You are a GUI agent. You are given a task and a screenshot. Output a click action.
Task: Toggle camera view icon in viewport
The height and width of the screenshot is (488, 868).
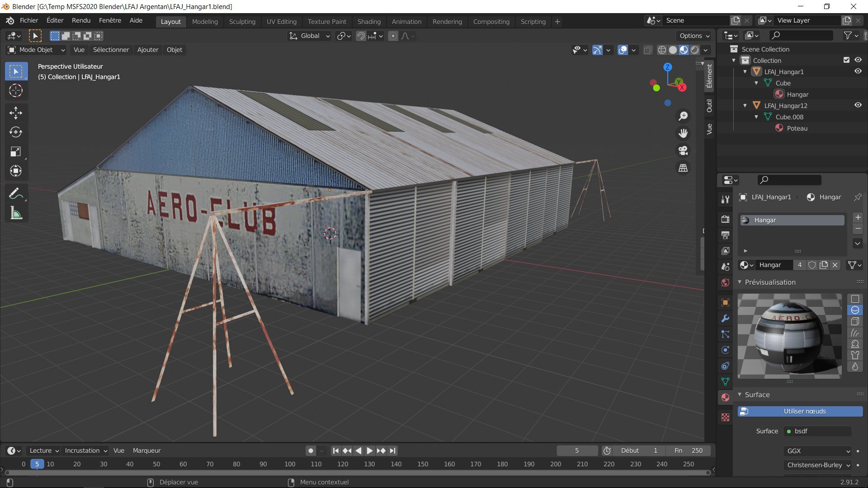pyautogui.click(x=683, y=150)
